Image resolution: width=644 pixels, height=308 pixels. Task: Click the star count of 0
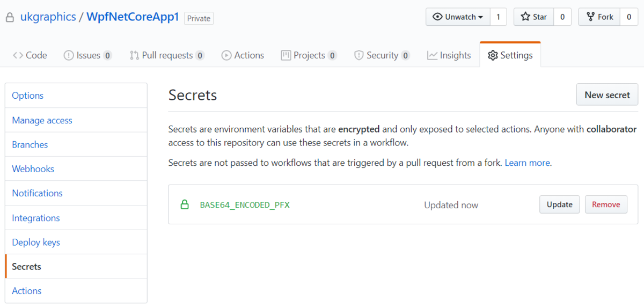(x=562, y=17)
